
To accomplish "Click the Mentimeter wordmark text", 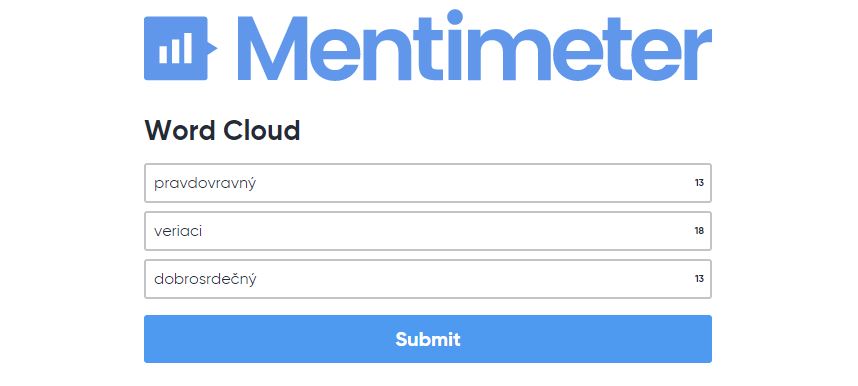I will 474,45.
